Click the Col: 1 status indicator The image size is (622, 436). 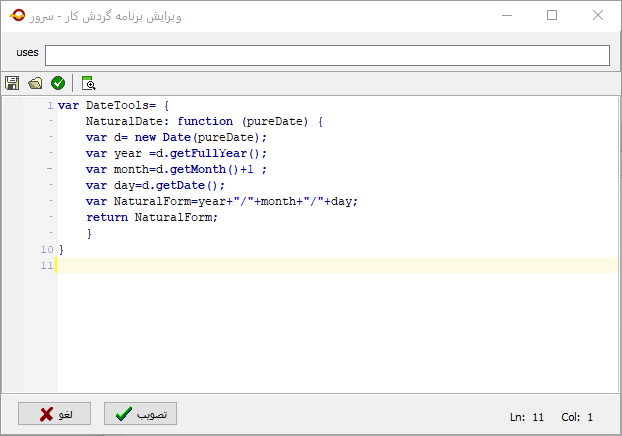[x=577, y=417]
